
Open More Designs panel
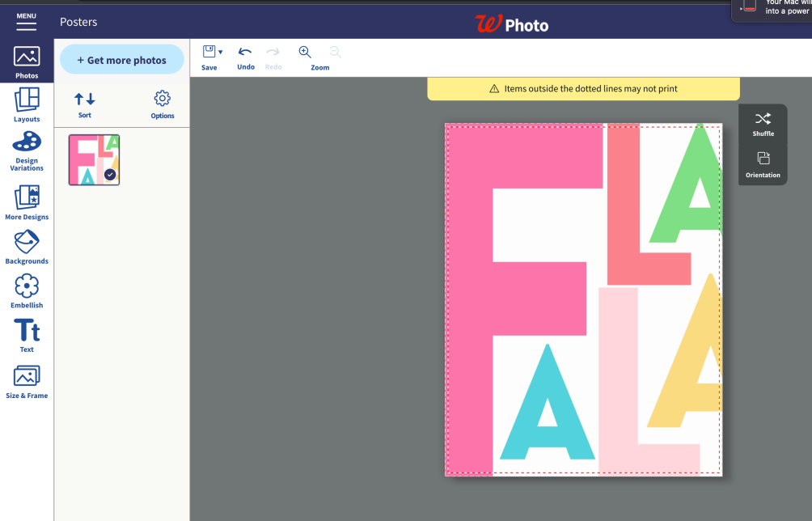point(27,202)
